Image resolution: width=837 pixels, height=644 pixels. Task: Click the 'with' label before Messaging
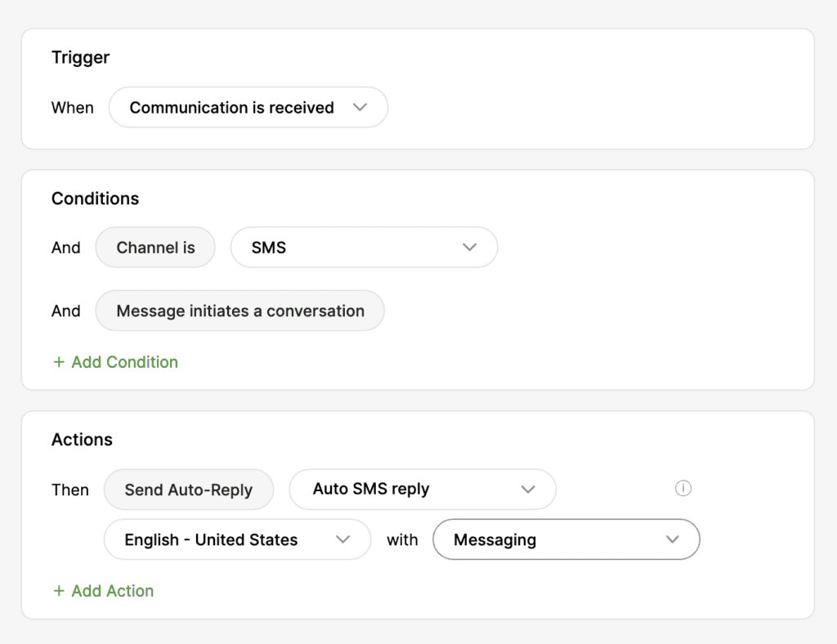[x=402, y=540]
